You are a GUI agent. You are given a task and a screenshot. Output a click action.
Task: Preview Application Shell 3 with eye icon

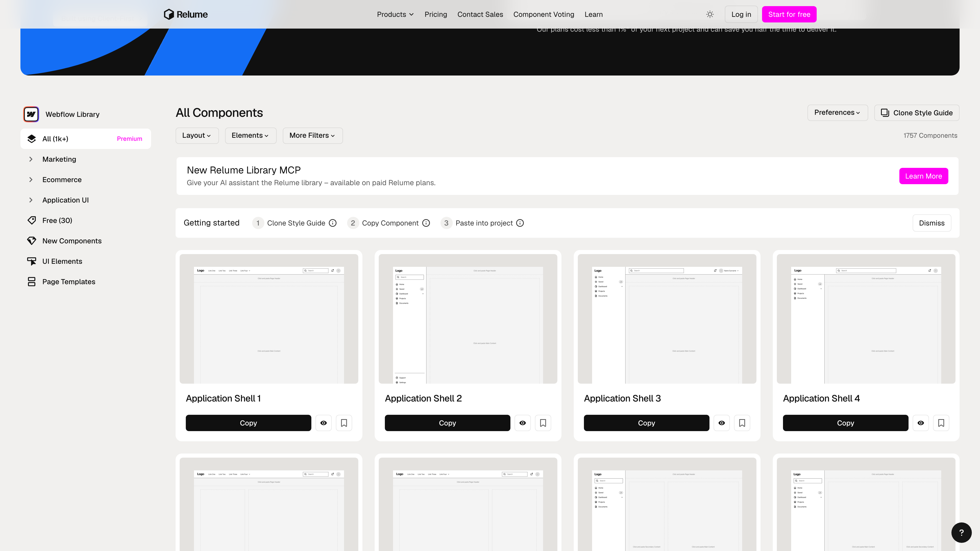[x=722, y=423]
